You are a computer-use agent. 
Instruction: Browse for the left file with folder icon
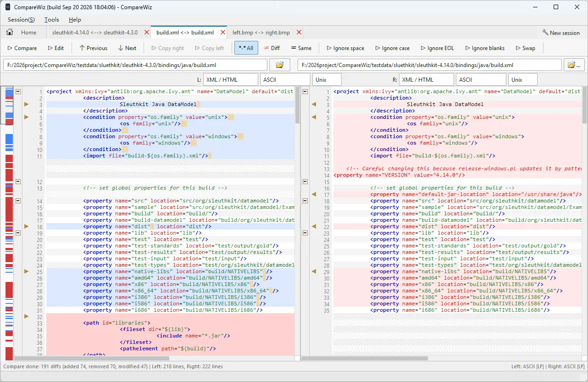(x=280, y=65)
